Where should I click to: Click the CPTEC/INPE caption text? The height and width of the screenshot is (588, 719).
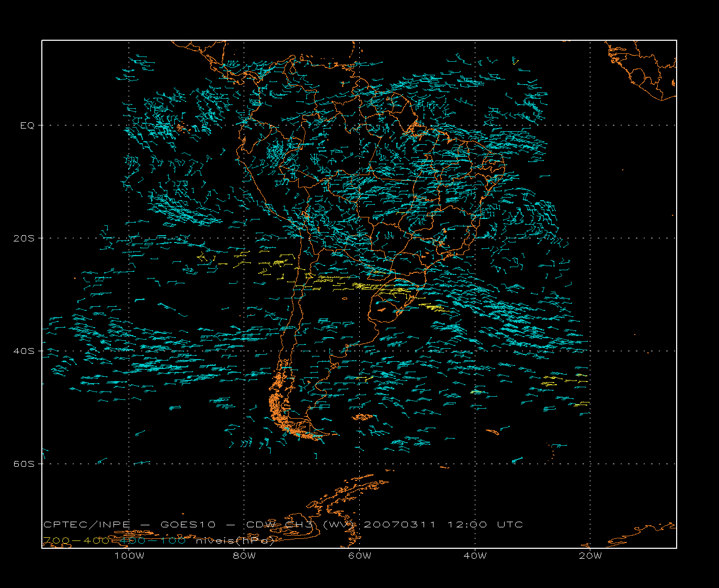pyautogui.click(x=87, y=525)
